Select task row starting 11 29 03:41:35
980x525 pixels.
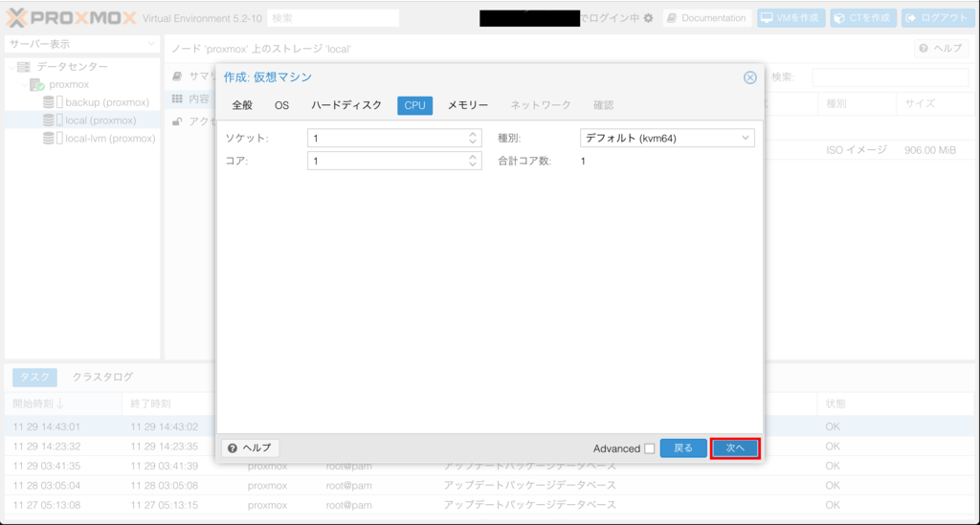pos(489,466)
